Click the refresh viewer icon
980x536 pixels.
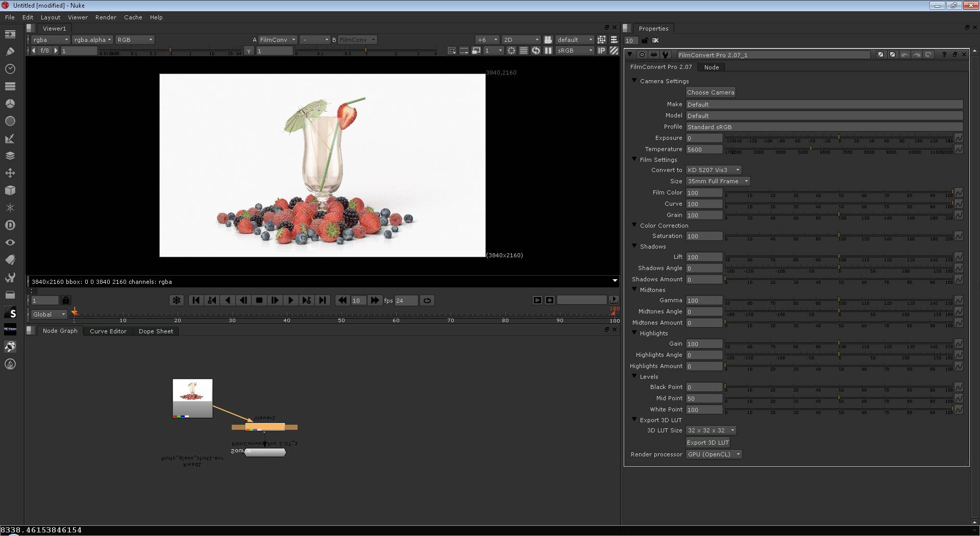(535, 51)
